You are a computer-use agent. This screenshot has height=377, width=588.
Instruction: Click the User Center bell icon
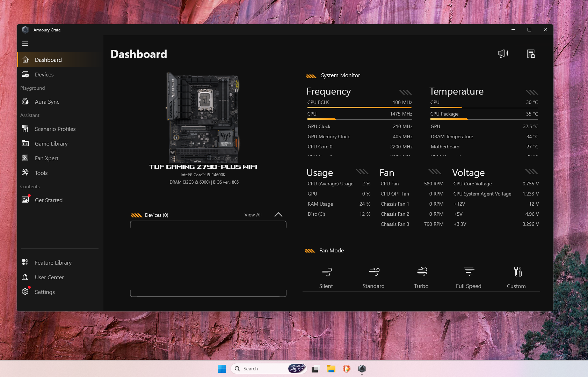(25, 277)
